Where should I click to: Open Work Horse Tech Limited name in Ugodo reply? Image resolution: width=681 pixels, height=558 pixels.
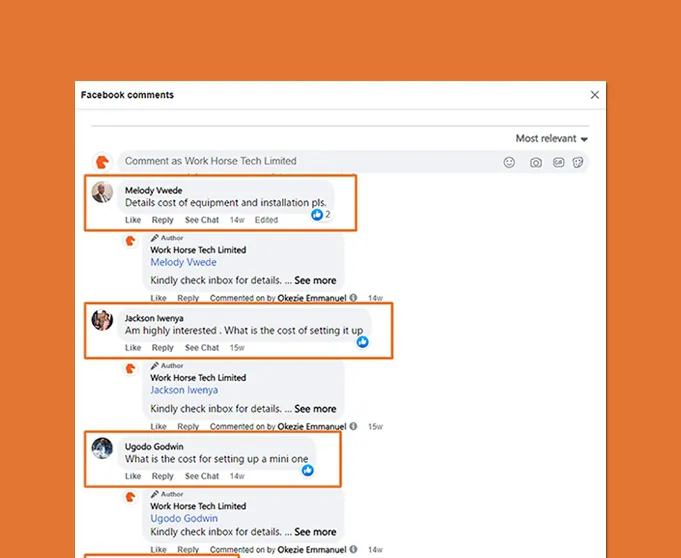click(198, 506)
